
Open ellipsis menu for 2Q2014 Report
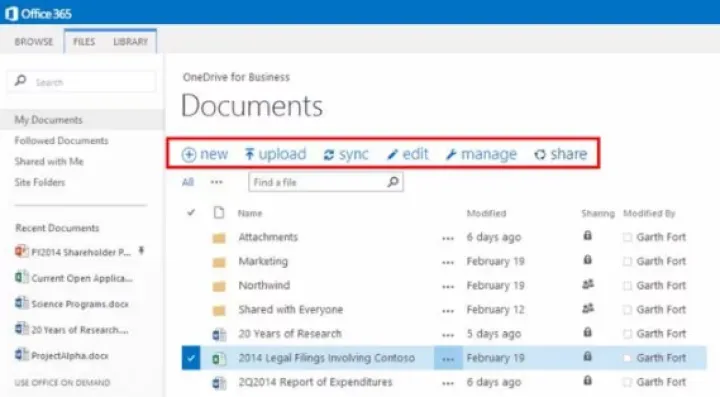point(448,383)
